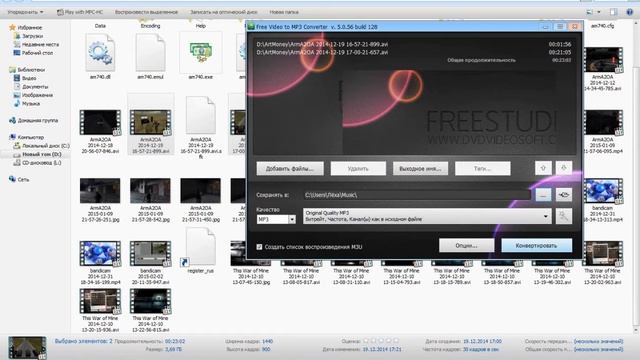640x360 pixels.
Task: Select the ArmA2OA 21-57-06-095.mp4 thumbnail
Action: click(602, 122)
